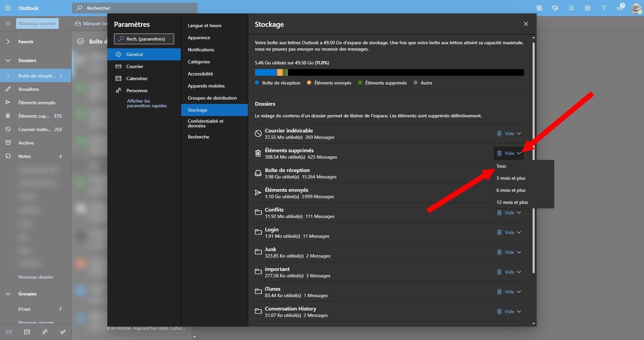Open the account profile picture
The width and height of the screenshot is (644, 340).
636,8
